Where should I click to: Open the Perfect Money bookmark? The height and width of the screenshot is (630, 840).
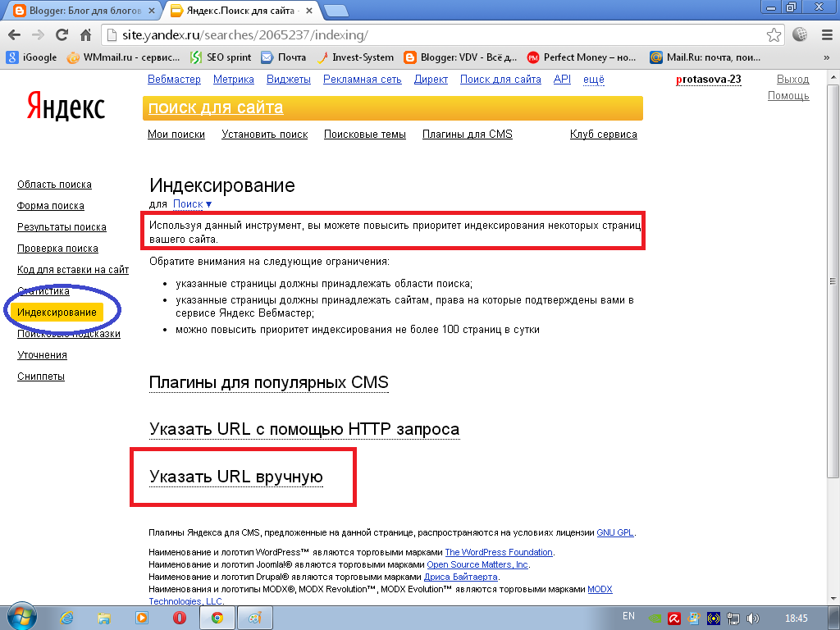coord(582,57)
